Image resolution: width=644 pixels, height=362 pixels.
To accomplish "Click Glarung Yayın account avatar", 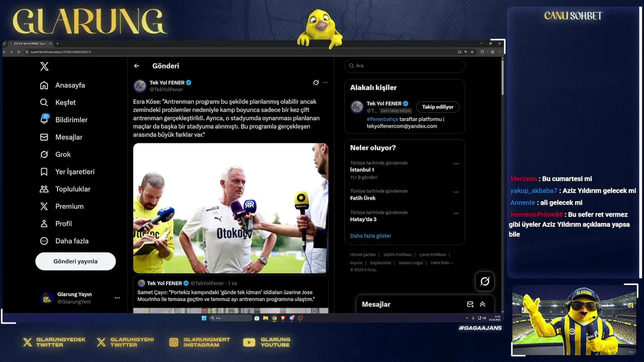I will (47, 298).
